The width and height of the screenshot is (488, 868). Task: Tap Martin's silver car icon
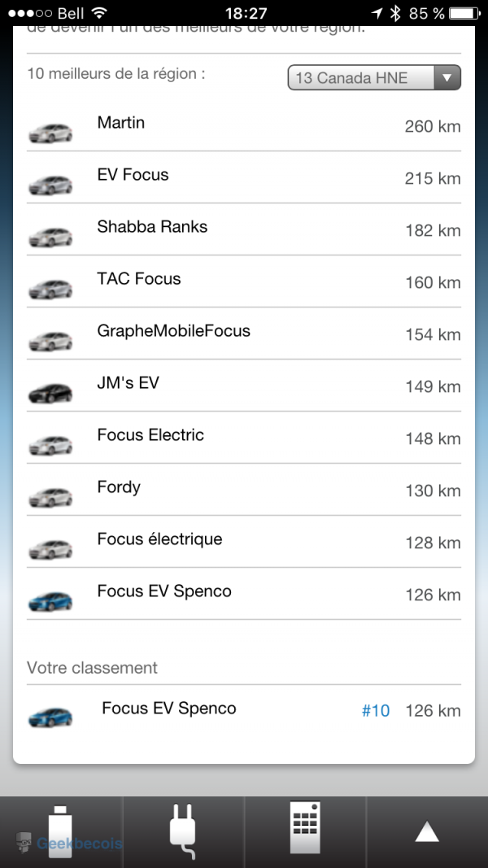pyautogui.click(x=50, y=133)
